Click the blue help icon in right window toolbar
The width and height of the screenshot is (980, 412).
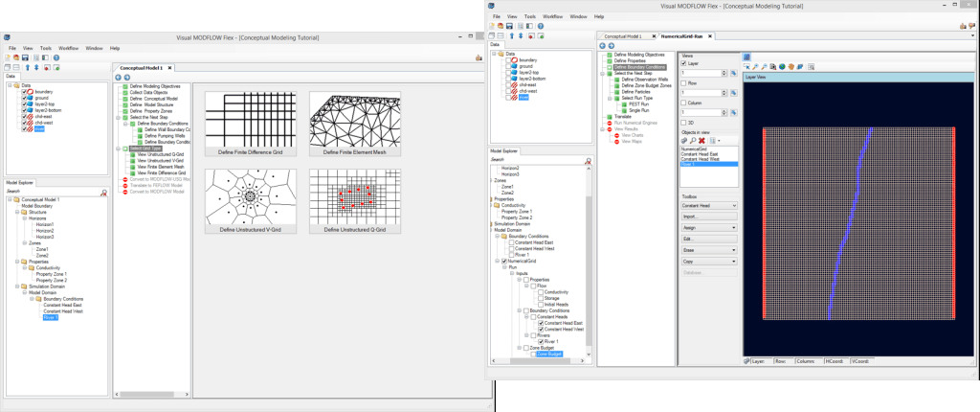[x=539, y=26]
